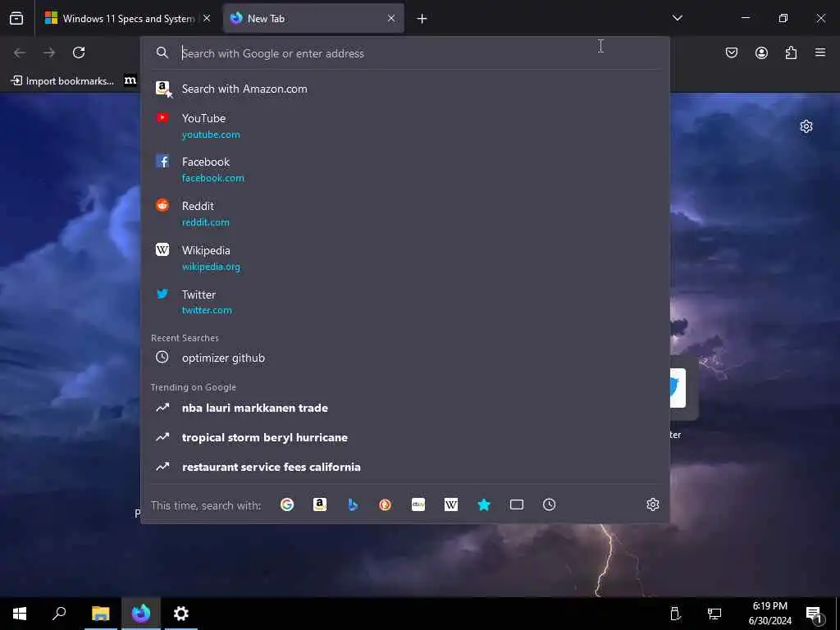Open the Firefox View icon

pos(16,18)
